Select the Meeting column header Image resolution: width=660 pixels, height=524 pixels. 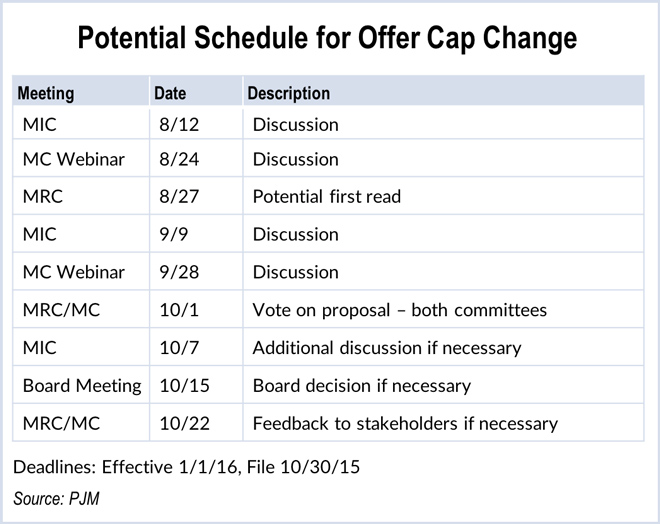[x=46, y=94]
